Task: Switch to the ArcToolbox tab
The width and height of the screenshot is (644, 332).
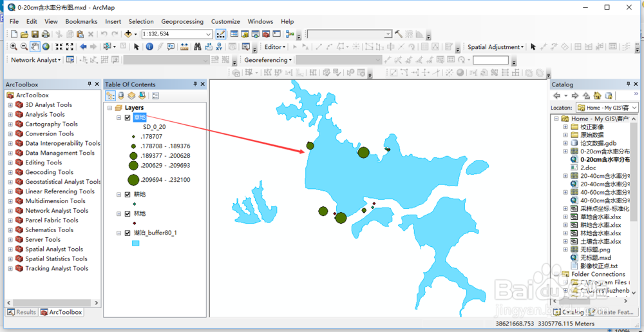Action: click(x=61, y=312)
